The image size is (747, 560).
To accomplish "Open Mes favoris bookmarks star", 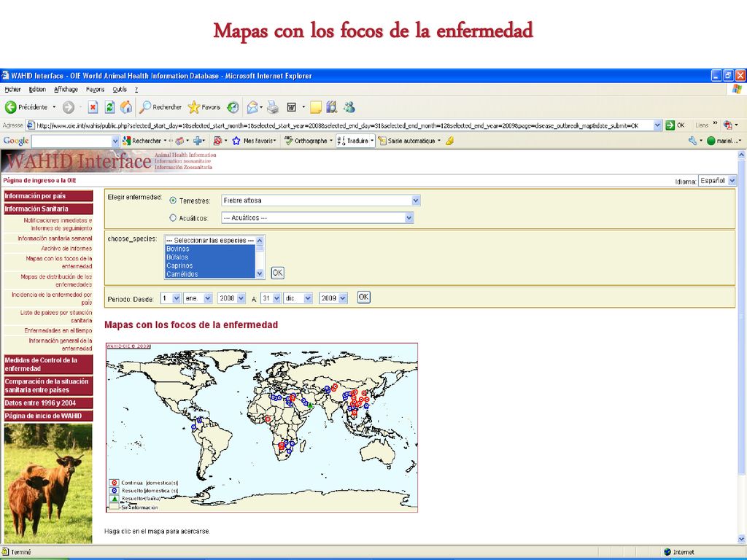I will coord(254,141).
